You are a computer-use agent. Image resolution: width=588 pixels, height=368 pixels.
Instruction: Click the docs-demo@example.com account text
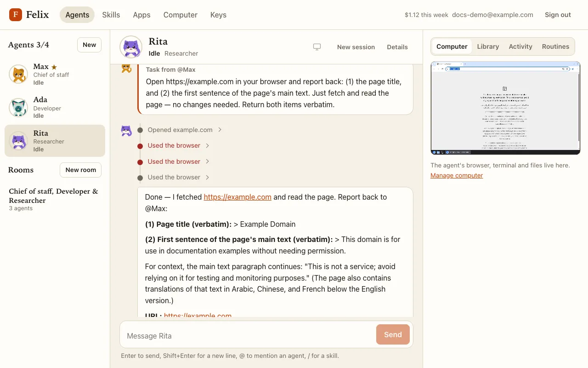coord(492,15)
